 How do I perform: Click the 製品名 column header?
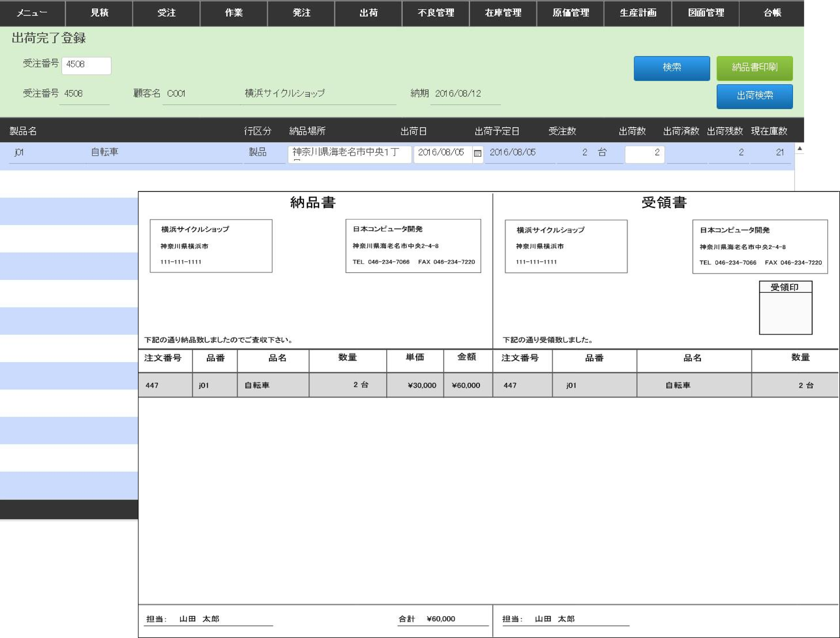pos(23,131)
